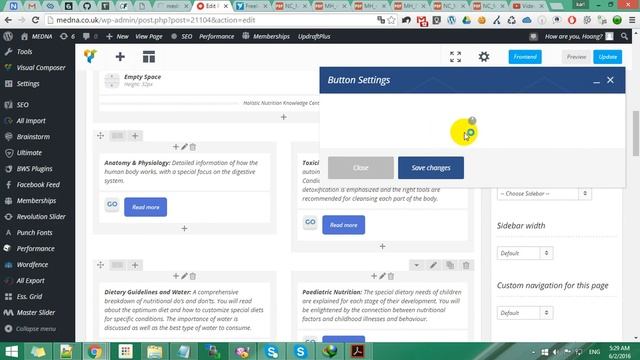
Task: Click the admin bar search icon
Action: [x=624, y=36]
